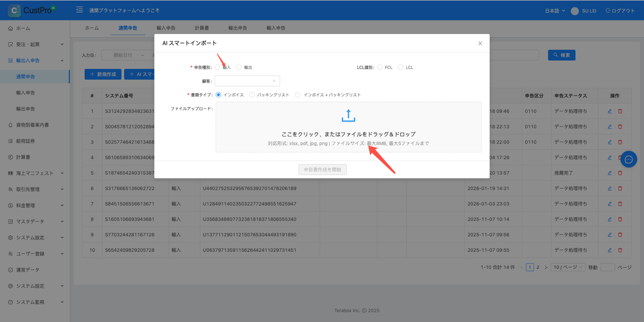Expand 海上マニフェスト sidebar menu
The image size is (644, 322).
[35, 173]
